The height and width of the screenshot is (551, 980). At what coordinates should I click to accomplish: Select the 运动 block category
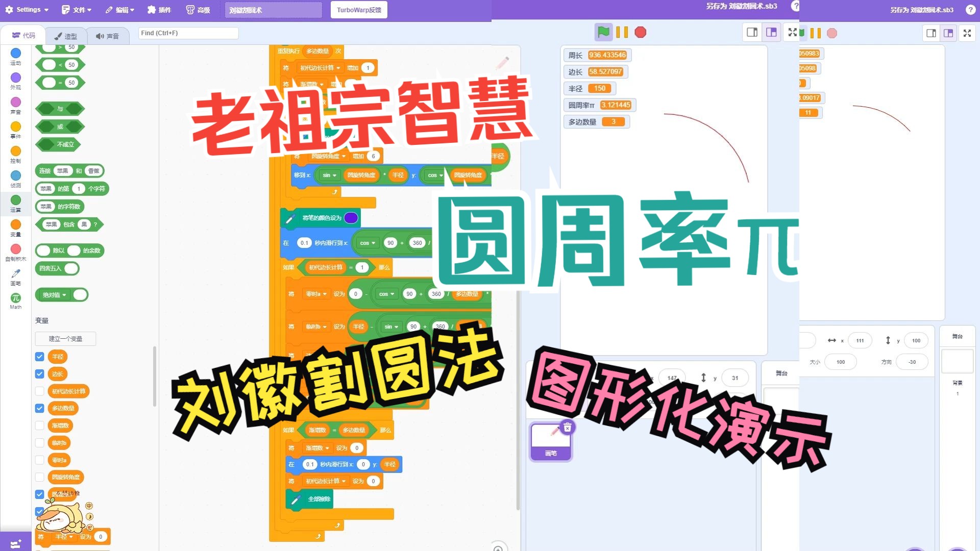(16, 56)
